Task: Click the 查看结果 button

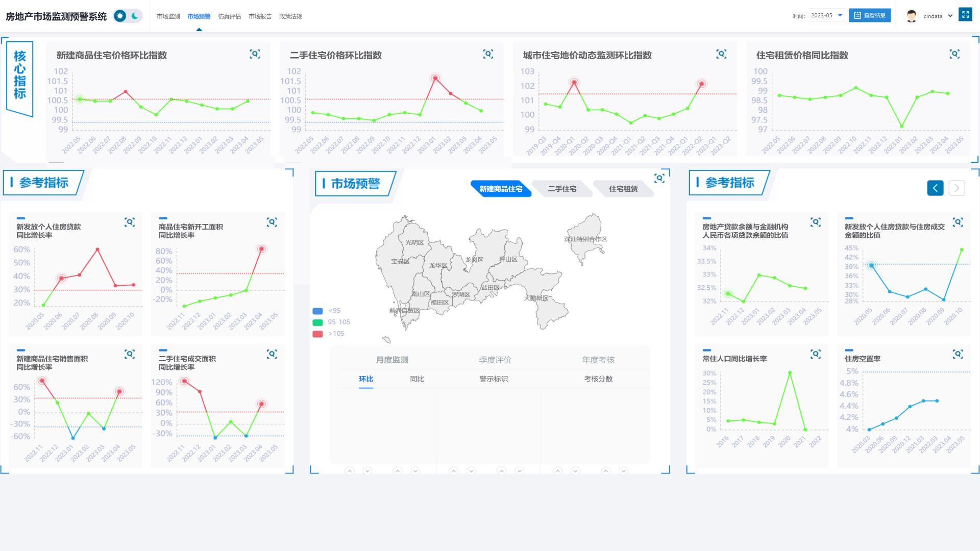Action: pyautogui.click(x=870, y=15)
